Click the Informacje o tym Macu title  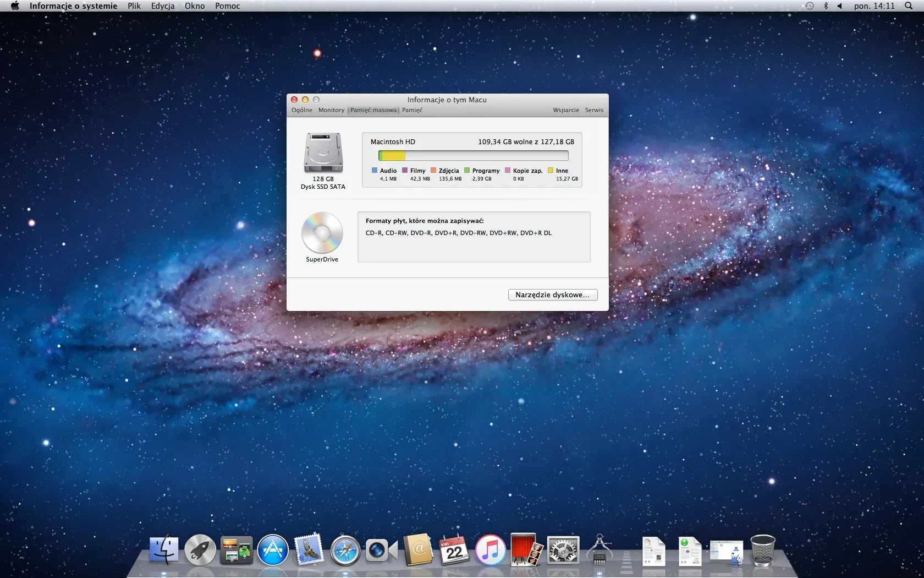[x=447, y=100]
